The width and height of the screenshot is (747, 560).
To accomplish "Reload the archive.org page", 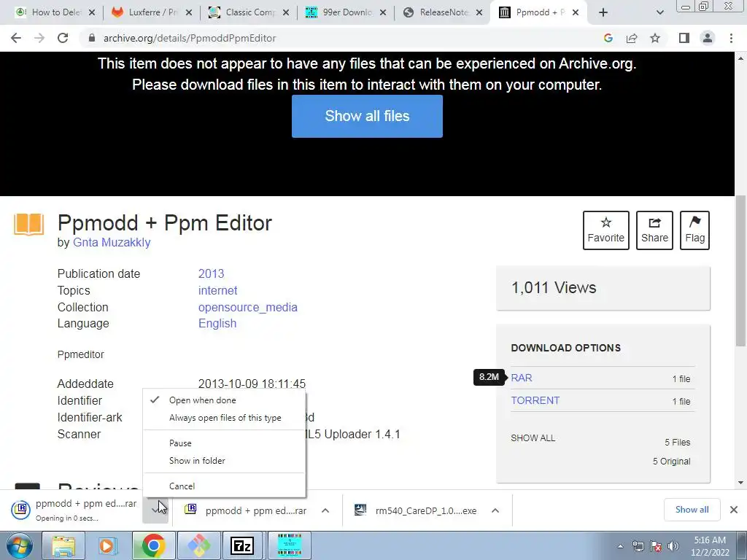I will [63, 38].
